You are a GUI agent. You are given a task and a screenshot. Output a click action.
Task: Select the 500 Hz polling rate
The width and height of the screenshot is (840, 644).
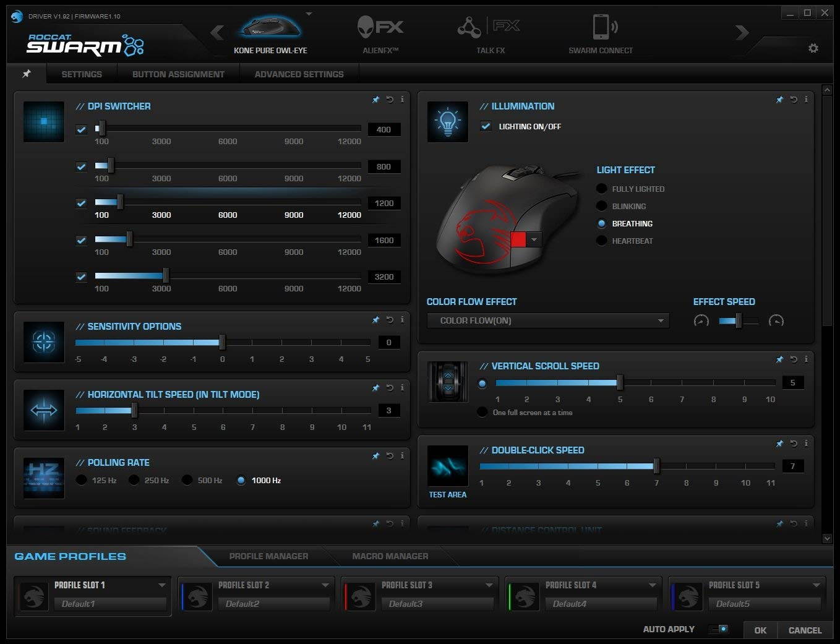(x=187, y=480)
